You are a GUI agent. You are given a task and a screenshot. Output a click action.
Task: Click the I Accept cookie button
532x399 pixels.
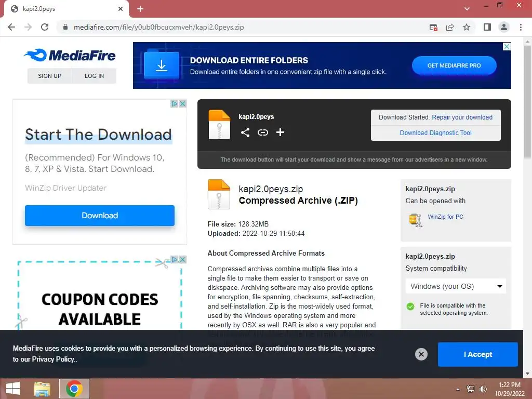[478, 354]
